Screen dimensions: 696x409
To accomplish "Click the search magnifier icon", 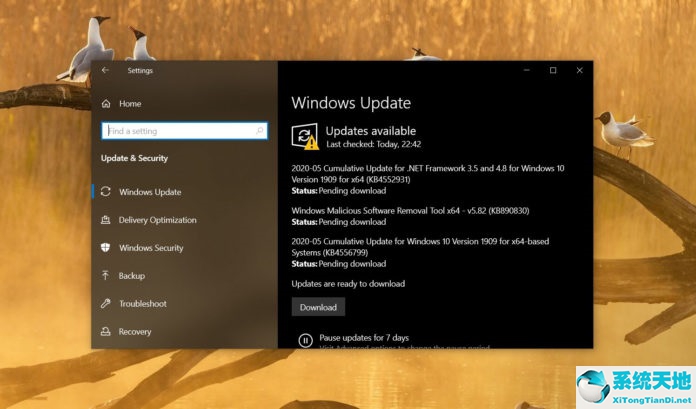I will (260, 131).
